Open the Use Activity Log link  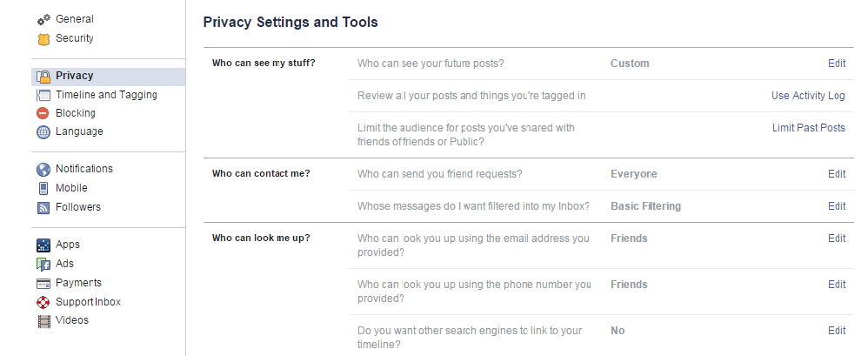(808, 96)
